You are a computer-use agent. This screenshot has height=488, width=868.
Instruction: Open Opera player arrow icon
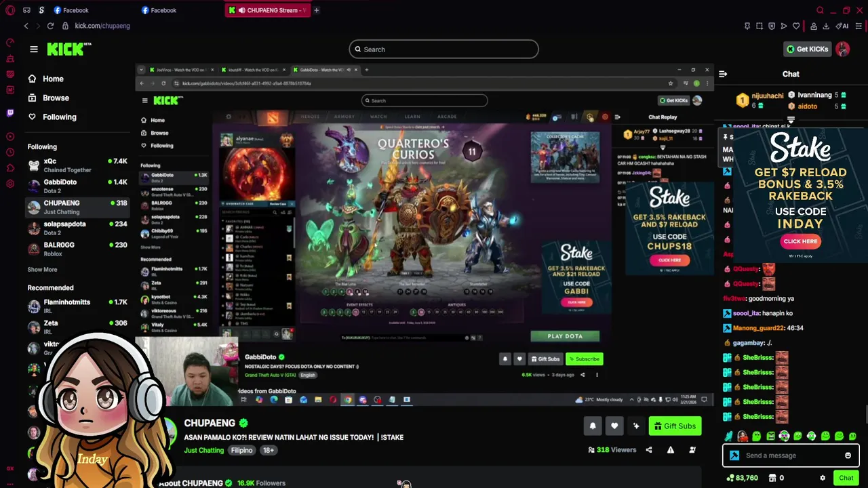coord(784,26)
